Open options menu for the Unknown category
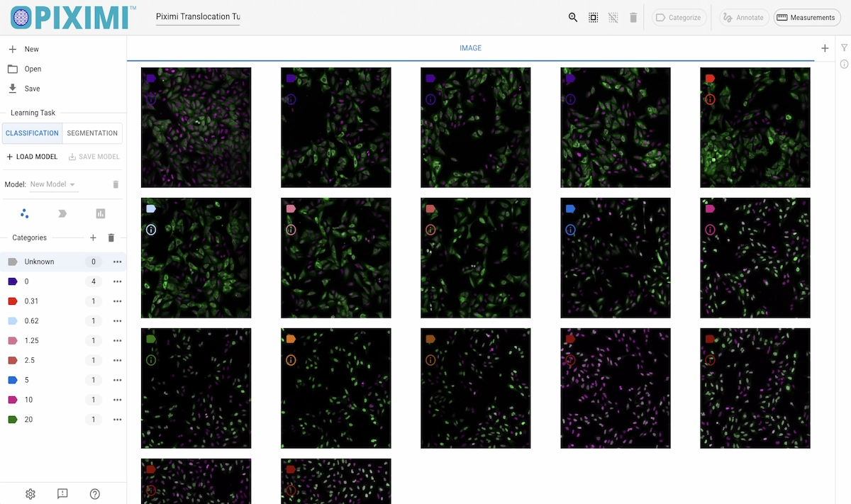Image resolution: width=851 pixels, height=504 pixels. [x=118, y=262]
